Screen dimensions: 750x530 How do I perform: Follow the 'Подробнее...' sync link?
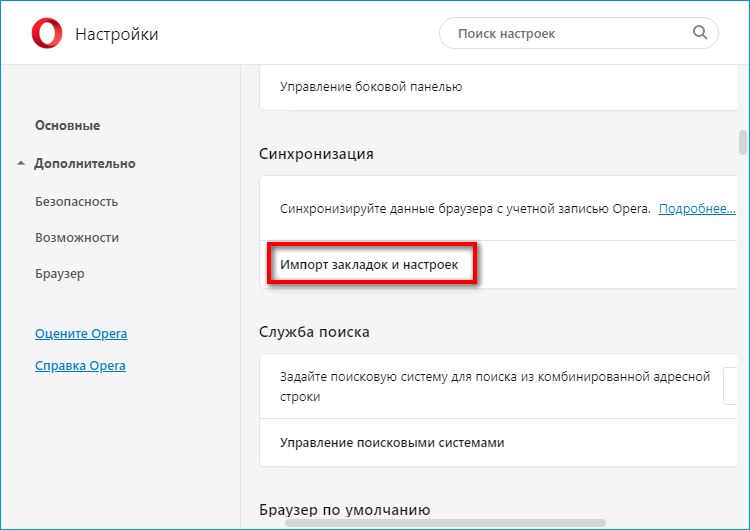click(x=697, y=209)
